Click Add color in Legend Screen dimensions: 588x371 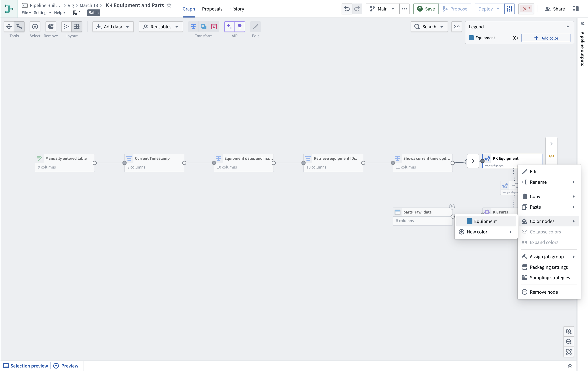coord(546,38)
